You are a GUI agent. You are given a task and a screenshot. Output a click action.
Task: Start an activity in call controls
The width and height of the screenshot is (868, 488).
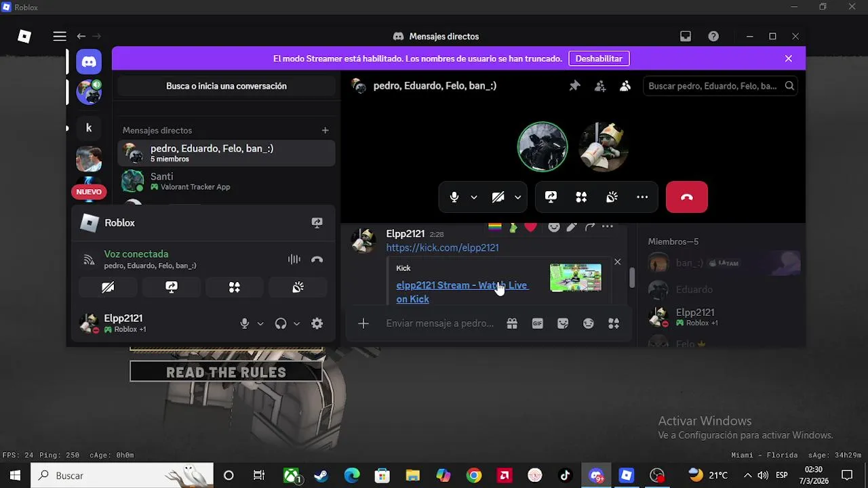point(581,197)
